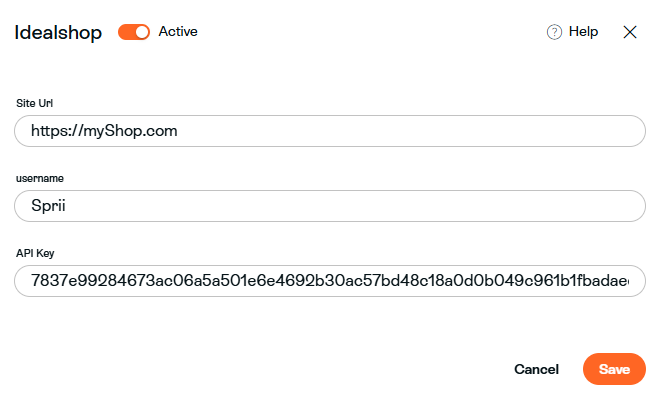The image size is (659, 401).
Task: Click into the username field containing Sprii
Action: point(330,206)
